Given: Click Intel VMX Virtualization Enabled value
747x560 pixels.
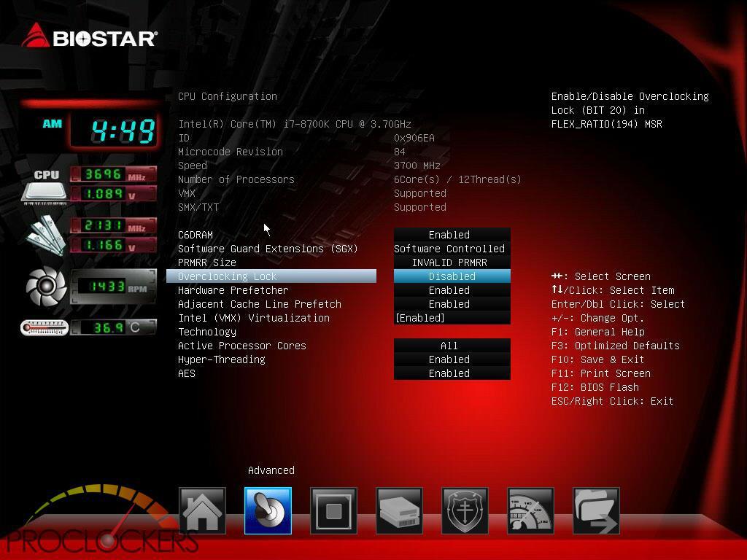Looking at the screenshot, I should click(x=452, y=318).
